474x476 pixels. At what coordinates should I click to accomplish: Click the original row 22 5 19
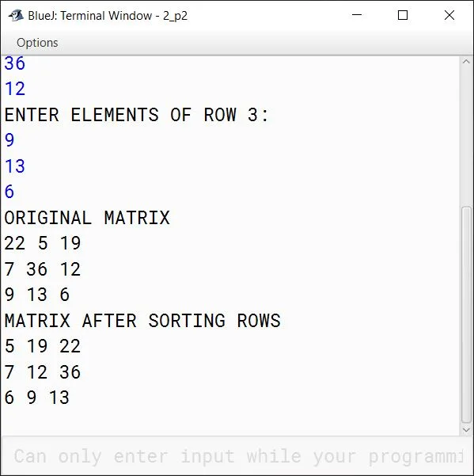pos(43,243)
